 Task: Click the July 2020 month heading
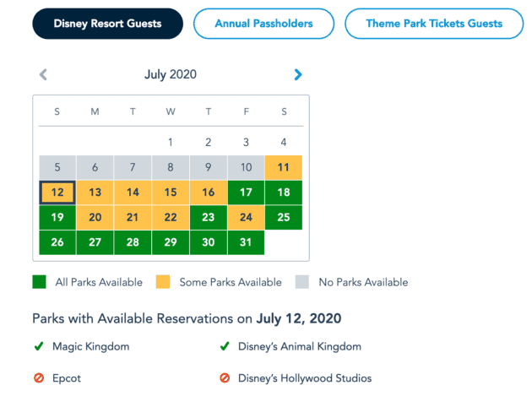[171, 74]
